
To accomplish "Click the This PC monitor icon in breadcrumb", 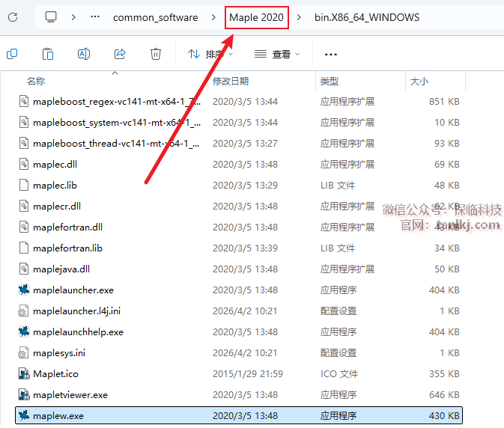I will (51, 17).
